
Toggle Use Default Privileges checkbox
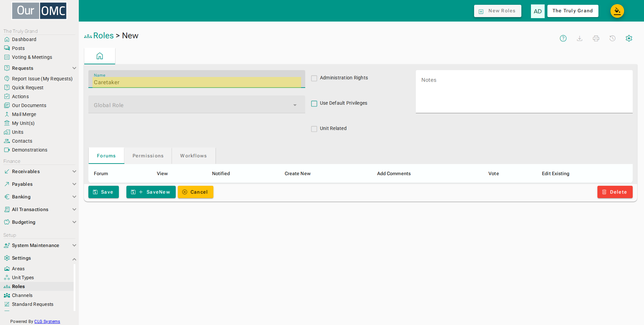314,104
